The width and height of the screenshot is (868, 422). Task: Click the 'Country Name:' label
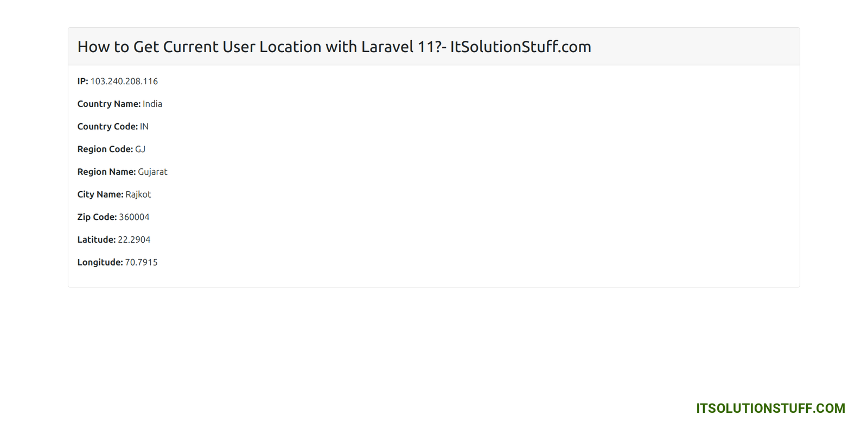[108, 104]
